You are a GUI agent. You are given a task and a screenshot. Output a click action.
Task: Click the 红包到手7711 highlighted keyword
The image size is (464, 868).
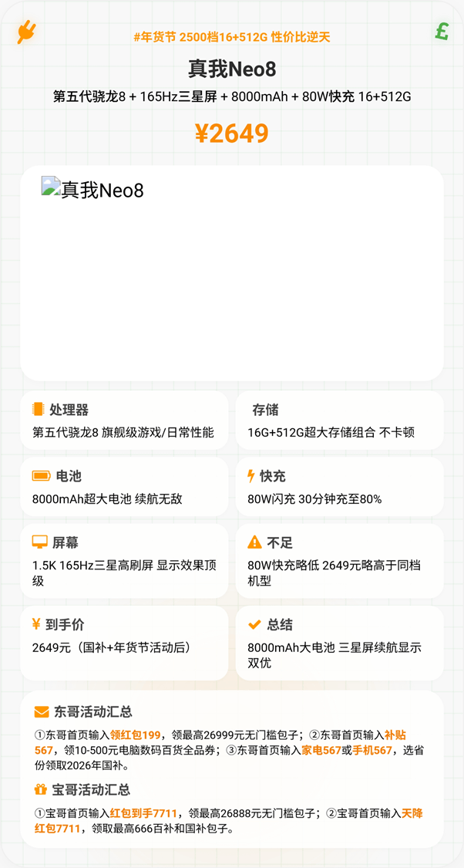click(x=143, y=813)
